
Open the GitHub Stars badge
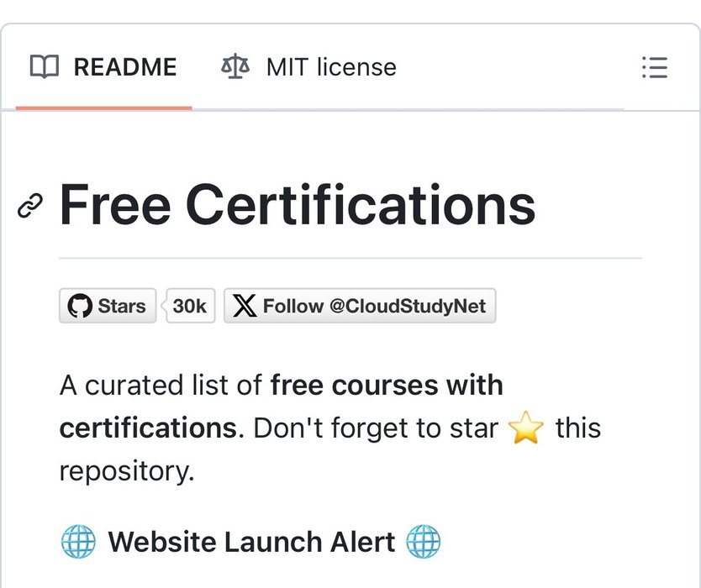(x=108, y=306)
